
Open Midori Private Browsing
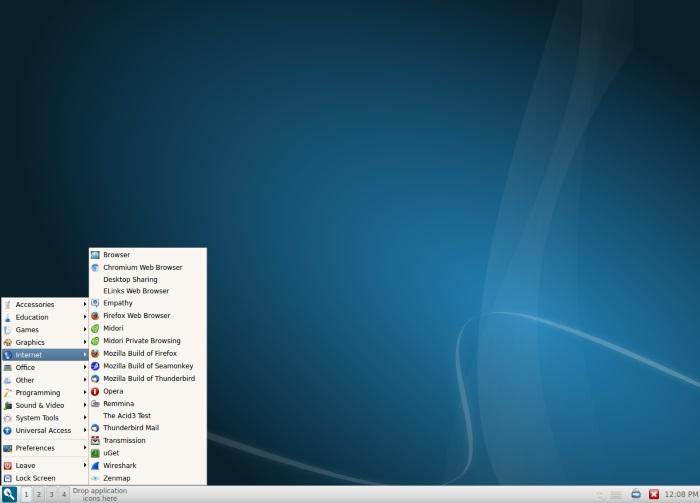[141, 341]
